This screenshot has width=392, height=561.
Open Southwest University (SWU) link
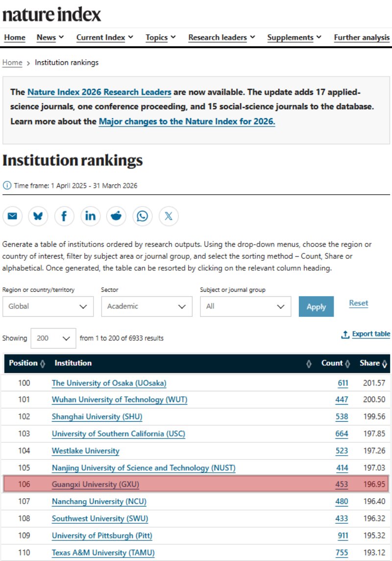click(99, 519)
